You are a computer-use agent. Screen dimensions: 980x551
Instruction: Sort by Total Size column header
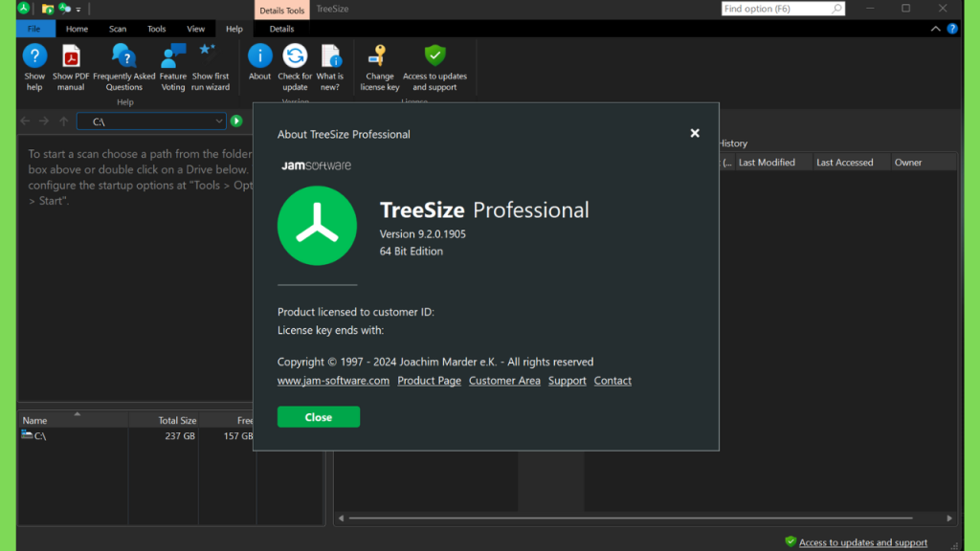(x=164, y=421)
